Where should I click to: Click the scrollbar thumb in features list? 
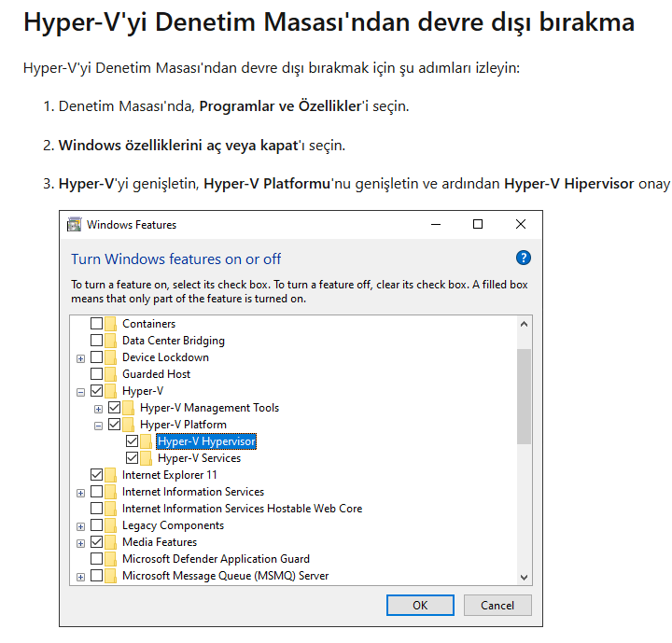tap(524, 397)
